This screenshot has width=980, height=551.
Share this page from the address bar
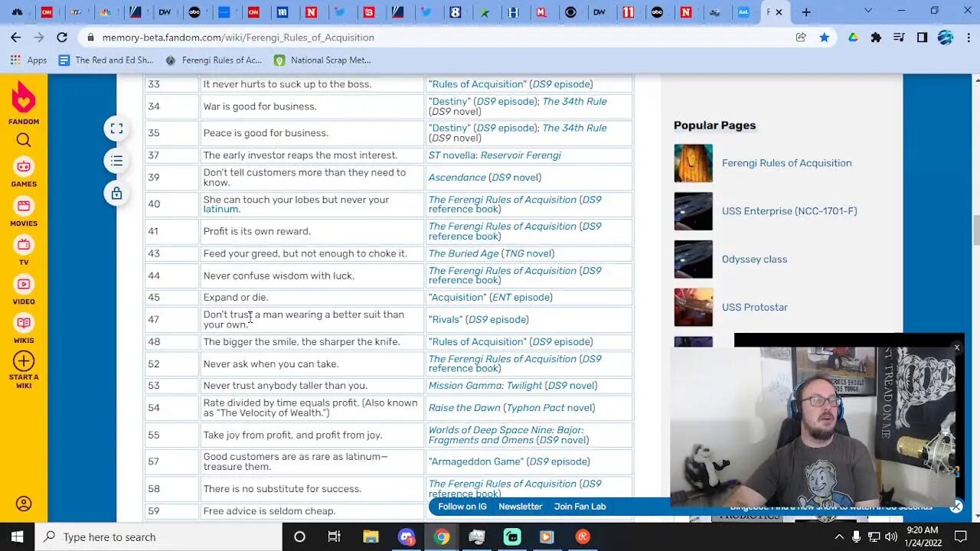[x=801, y=37]
